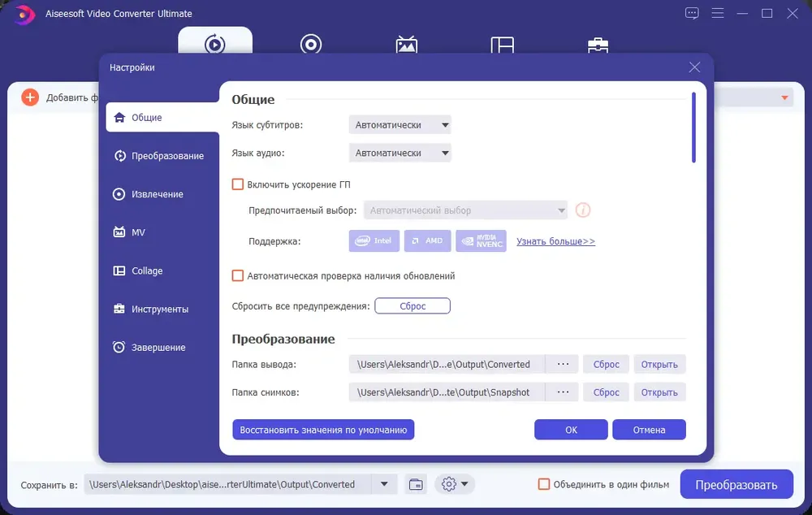812x515 pixels.
Task: Click the Добавить файлы label
Action: coord(72,97)
